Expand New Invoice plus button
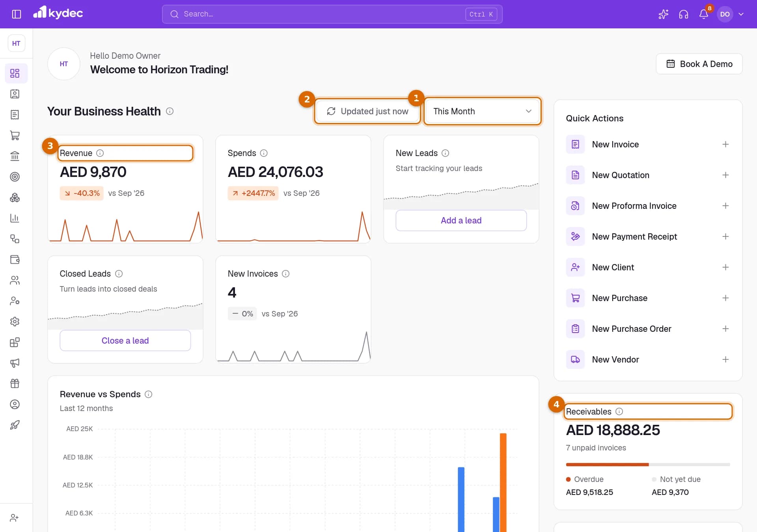This screenshot has height=532, width=757. click(x=725, y=144)
